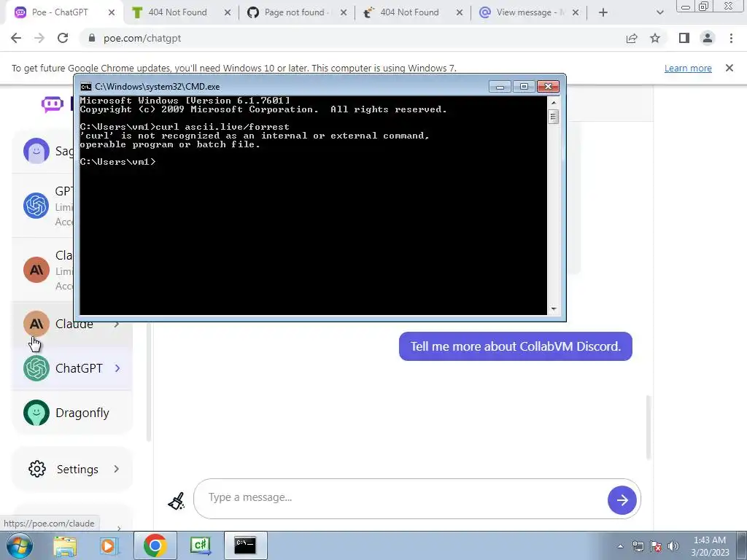Click Chrome taskbar icon
The width and height of the screenshot is (747, 560).
pyautogui.click(x=155, y=545)
